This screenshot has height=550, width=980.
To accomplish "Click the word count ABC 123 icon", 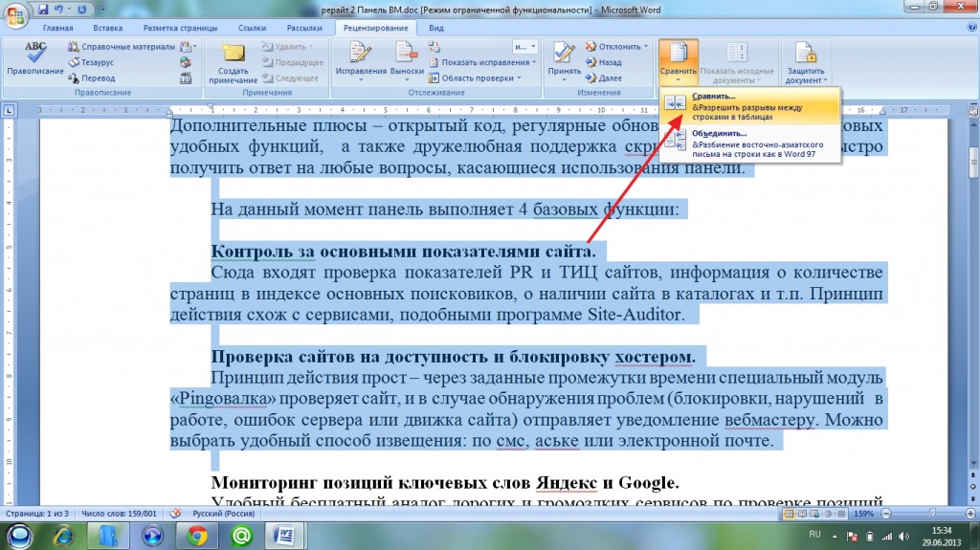I will pos(186,78).
